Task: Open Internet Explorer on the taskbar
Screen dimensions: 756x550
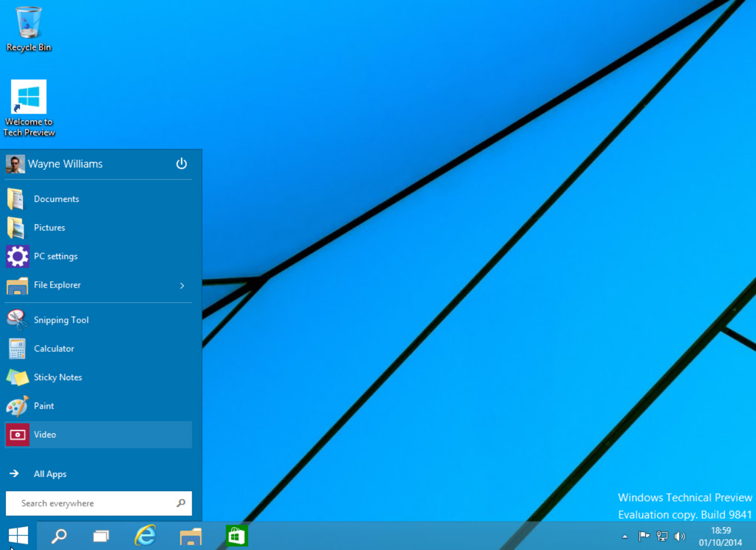Action: (x=145, y=535)
